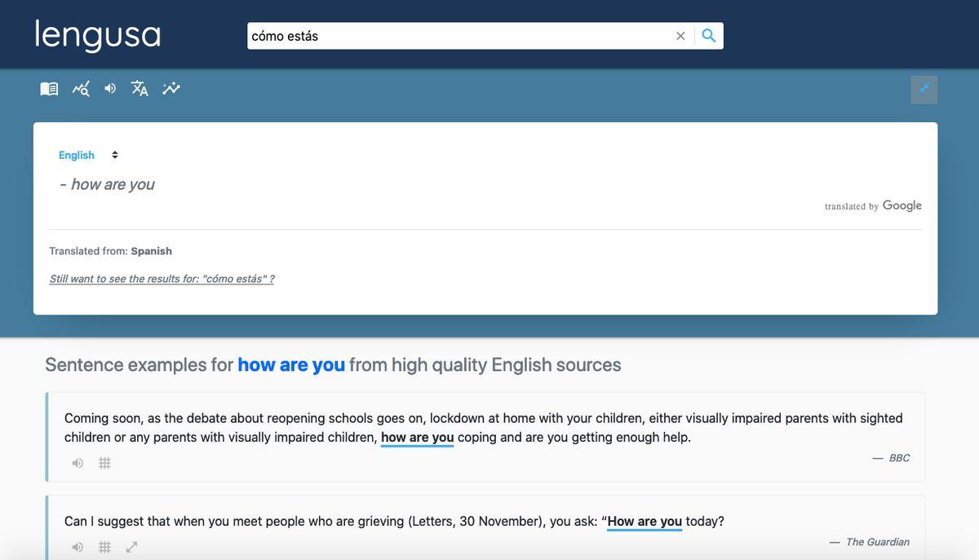Open the English language dropdown

tap(77, 155)
